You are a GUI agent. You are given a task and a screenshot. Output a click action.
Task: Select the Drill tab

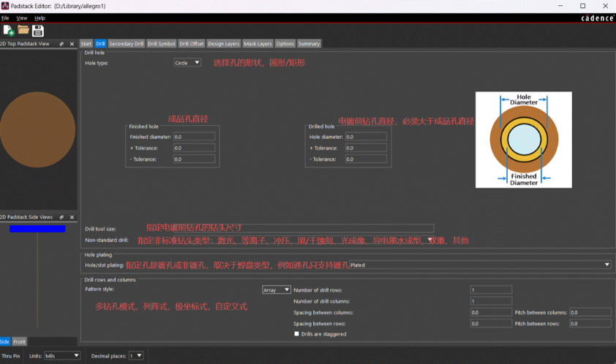(100, 44)
